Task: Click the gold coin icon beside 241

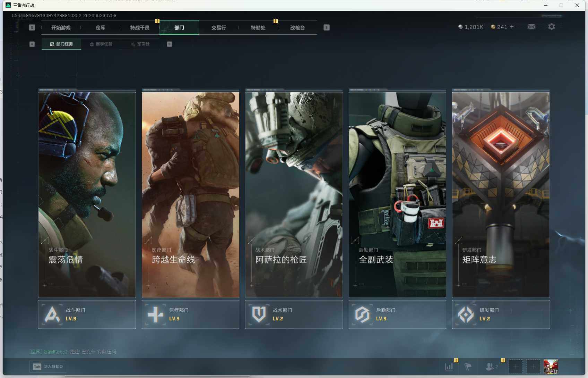Action: [493, 27]
